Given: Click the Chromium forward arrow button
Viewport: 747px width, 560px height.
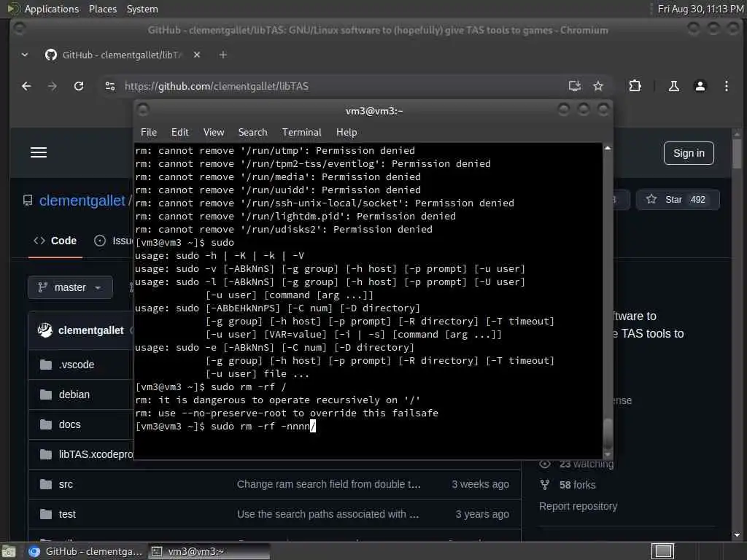Looking at the screenshot, I should tap(53, 86).
